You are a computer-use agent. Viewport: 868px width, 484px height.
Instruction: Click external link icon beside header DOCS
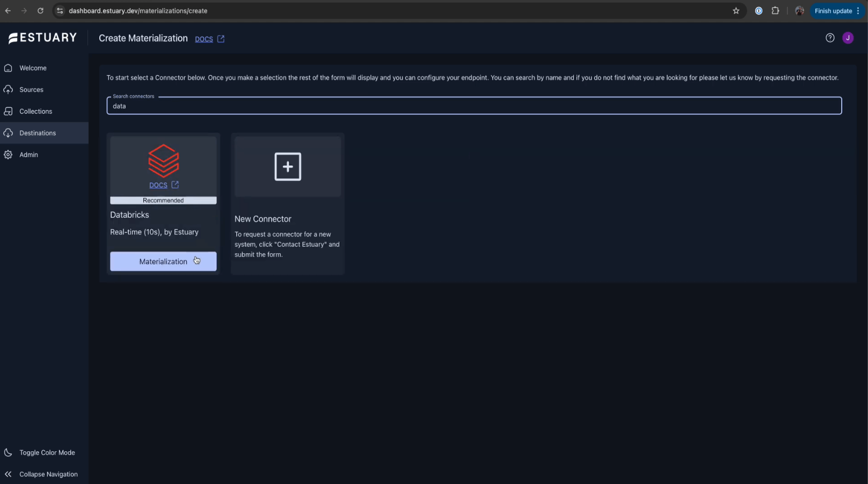[221, 39]
